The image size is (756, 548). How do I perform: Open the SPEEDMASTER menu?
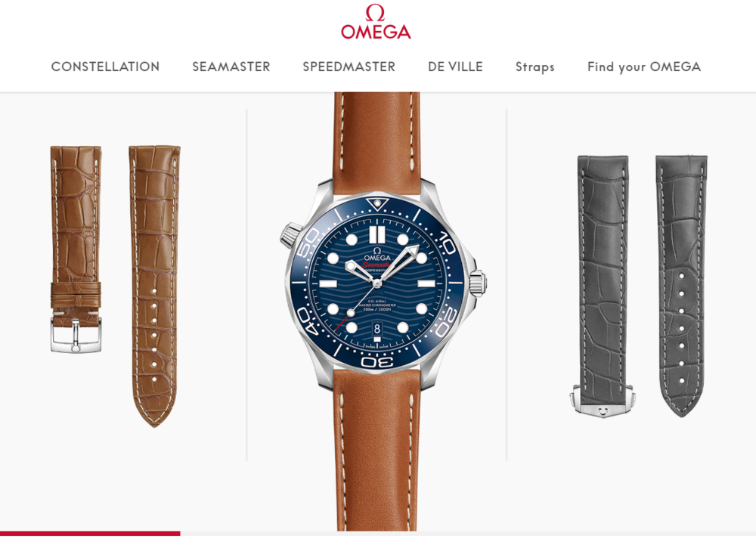click(x=349, y=67)
